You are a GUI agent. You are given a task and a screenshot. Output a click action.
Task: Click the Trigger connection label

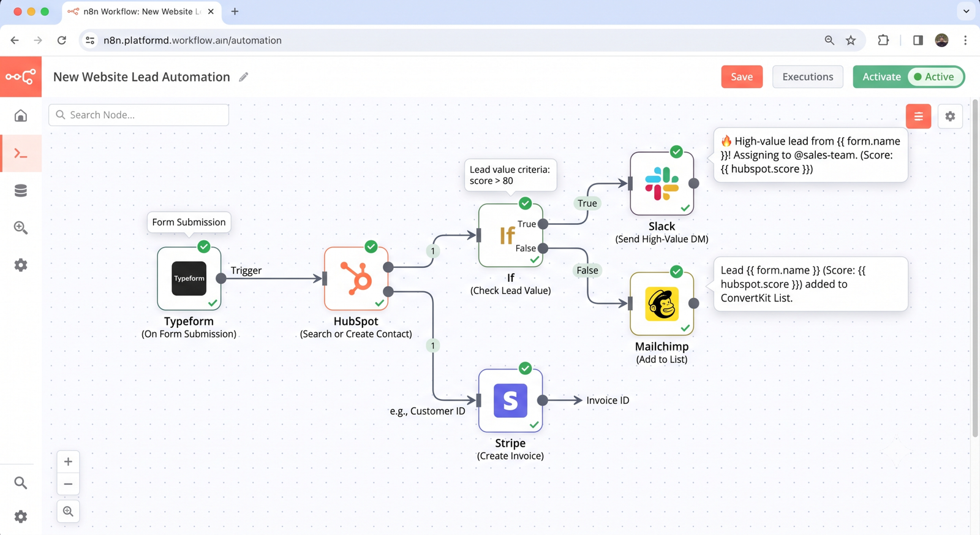[246, 270]
